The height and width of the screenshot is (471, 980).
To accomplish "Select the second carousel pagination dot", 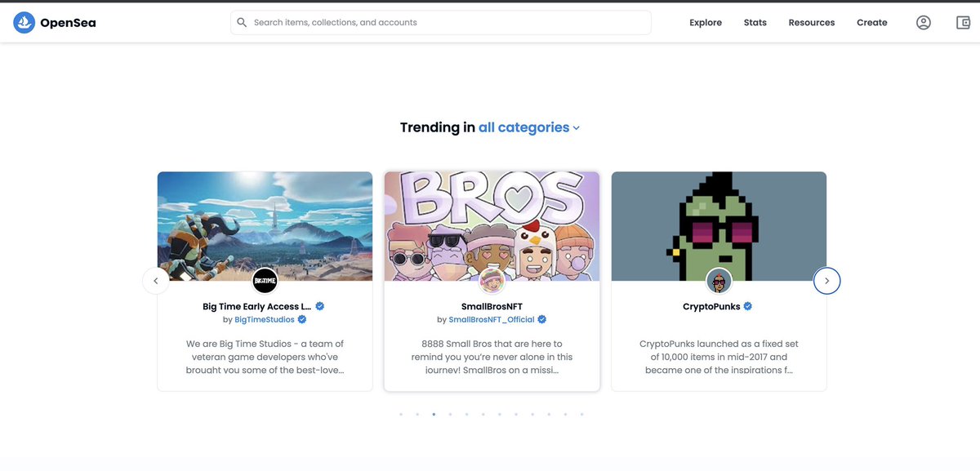I will (x=417, y=415).
